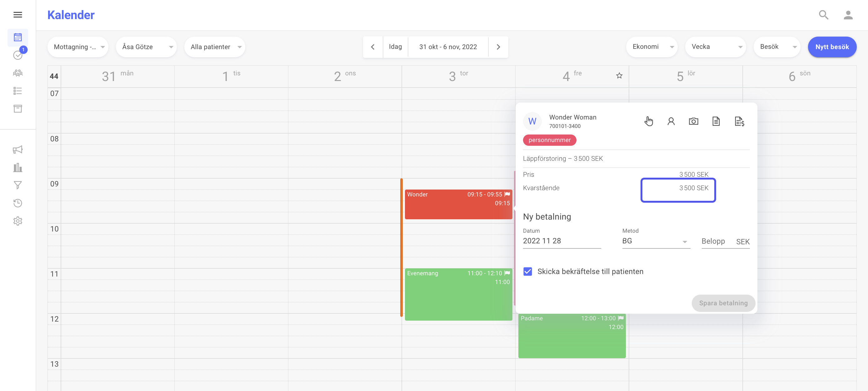Click the star icon on Friday 4
Image resolution: width=868 pixels, height=391 pixels.
pyautogui.click(x=619, y=76)
